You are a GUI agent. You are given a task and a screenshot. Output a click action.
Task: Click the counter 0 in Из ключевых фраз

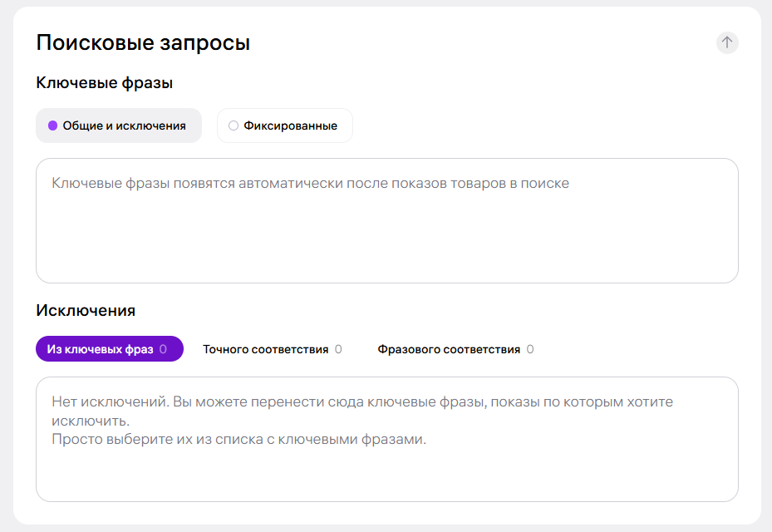(163, 349)
